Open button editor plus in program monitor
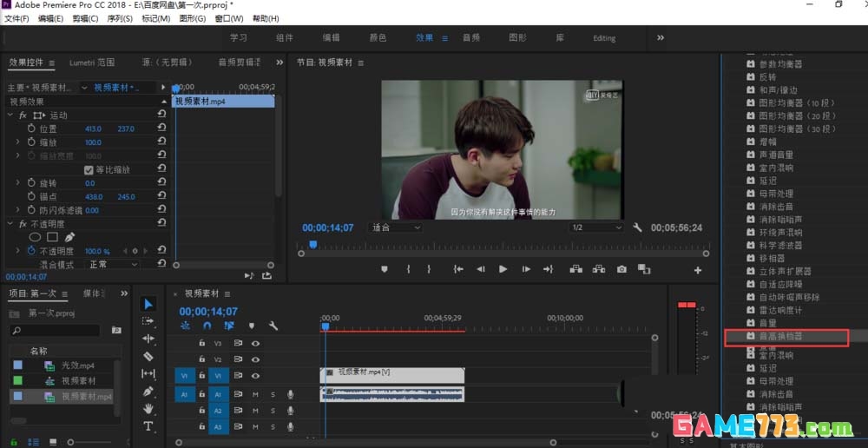Viewport: 868px width, 448px height. point(698,270)
